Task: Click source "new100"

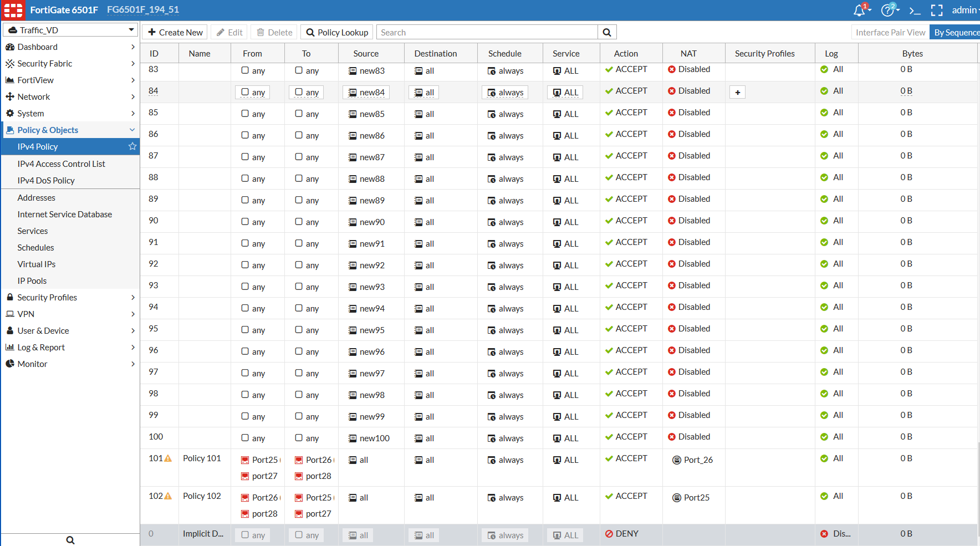Action: click(x=375, y=438)
